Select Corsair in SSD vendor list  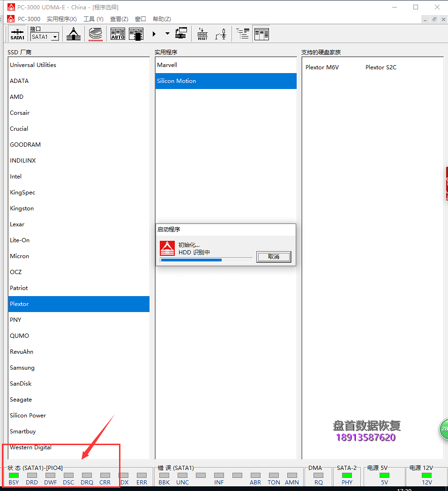[79, 113]
